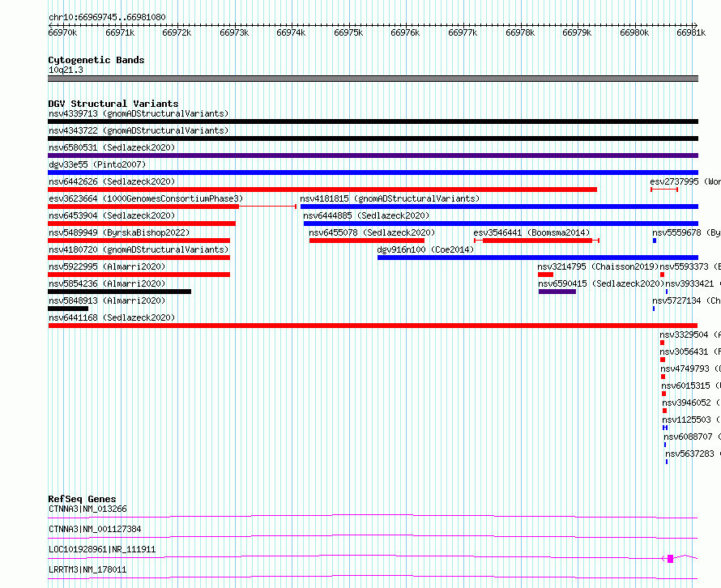The image size is (721, 588).
Task: Click the black bar under nsv5854236
Action: 120,292
